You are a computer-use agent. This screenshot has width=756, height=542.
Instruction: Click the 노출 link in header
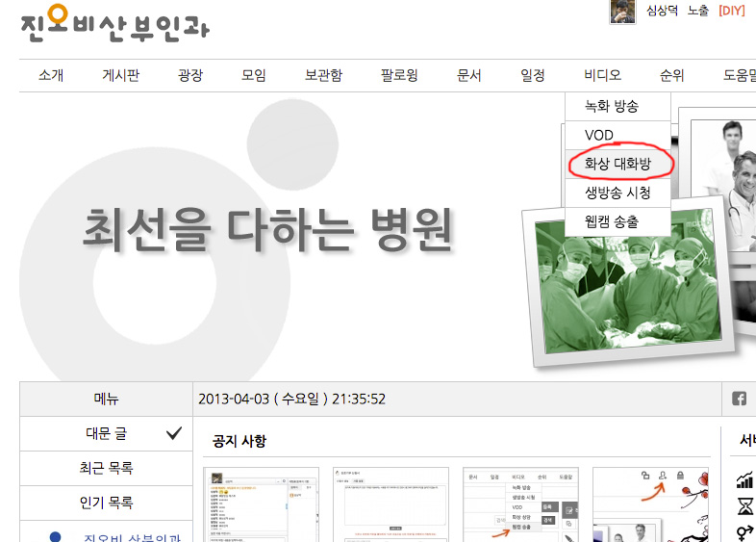(x=697, y=11)
